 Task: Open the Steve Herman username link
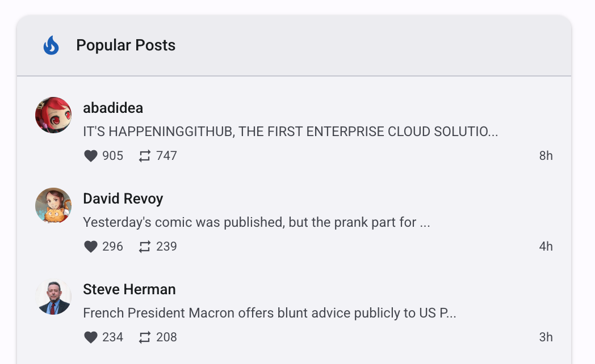[x=129, y=289]
